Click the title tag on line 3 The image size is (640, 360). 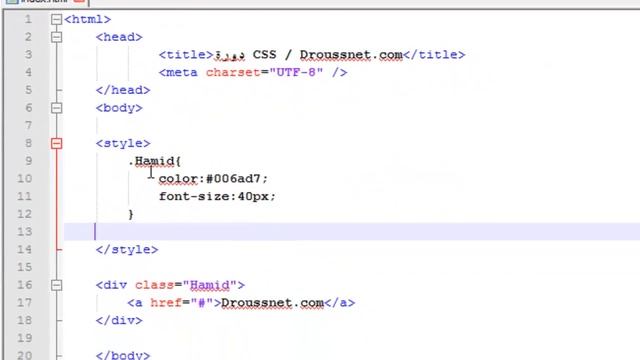coord(186,55)
